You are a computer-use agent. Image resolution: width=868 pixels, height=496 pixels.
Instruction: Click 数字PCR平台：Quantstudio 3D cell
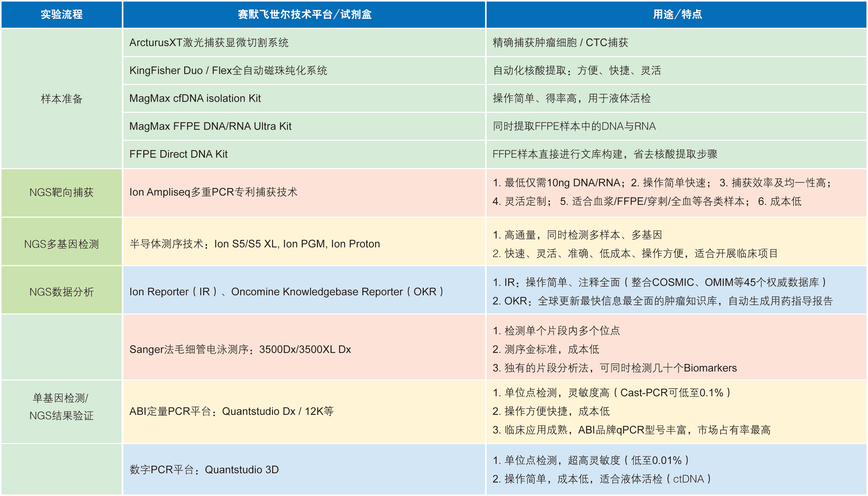point(304,469)
